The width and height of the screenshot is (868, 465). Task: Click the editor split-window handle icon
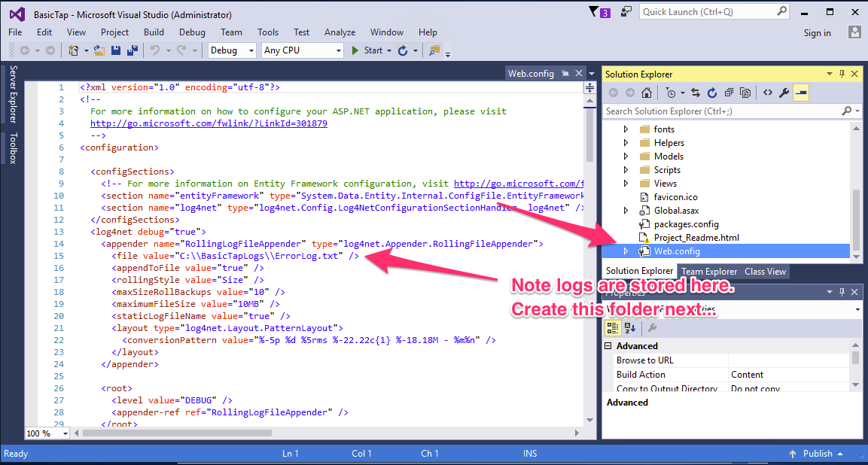[x=589, y=87]
